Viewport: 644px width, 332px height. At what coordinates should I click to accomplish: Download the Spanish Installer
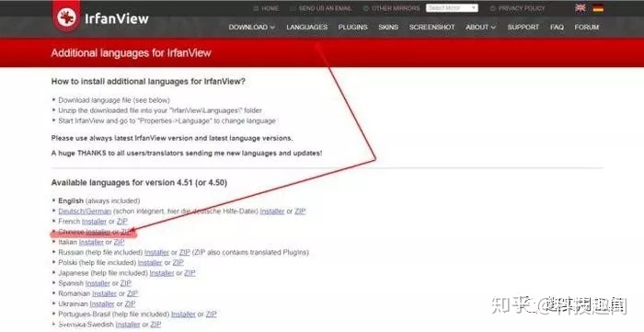pyautogui.click(x=98, y=283)
